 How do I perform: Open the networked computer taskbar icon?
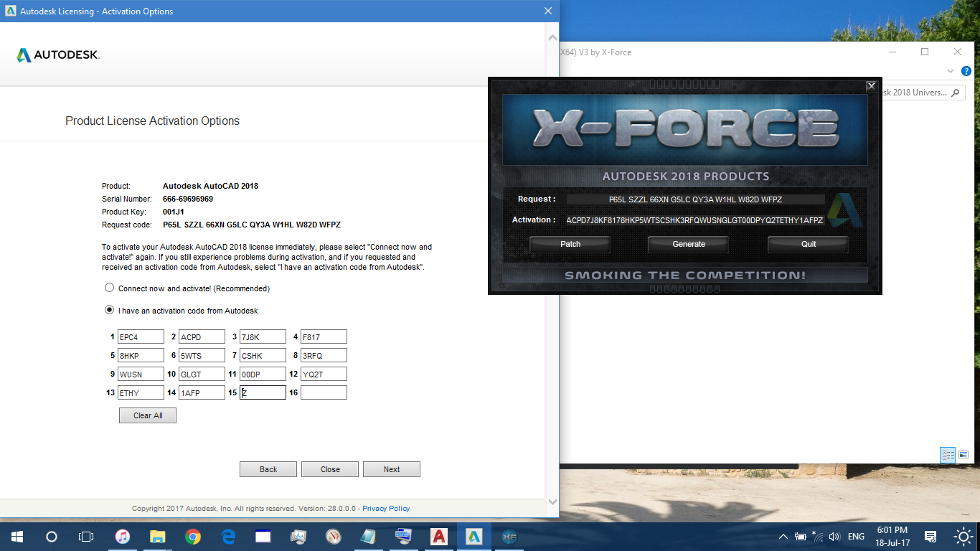pos(403,537)
